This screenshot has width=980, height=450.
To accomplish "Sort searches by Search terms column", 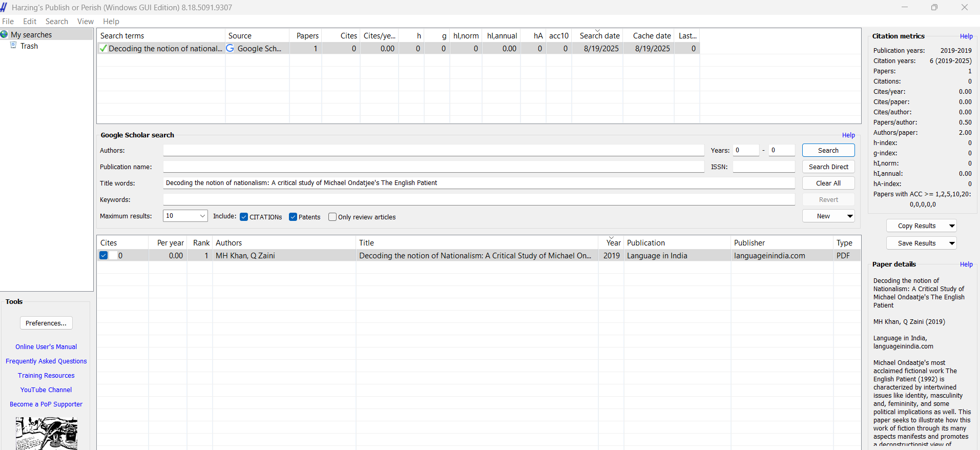I will click(x=161, y=35).
